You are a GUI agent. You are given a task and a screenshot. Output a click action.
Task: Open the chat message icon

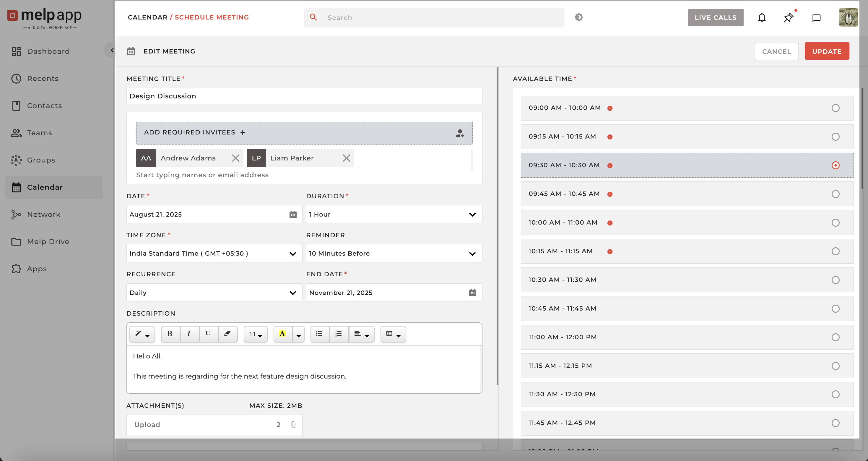click(816, 18)
